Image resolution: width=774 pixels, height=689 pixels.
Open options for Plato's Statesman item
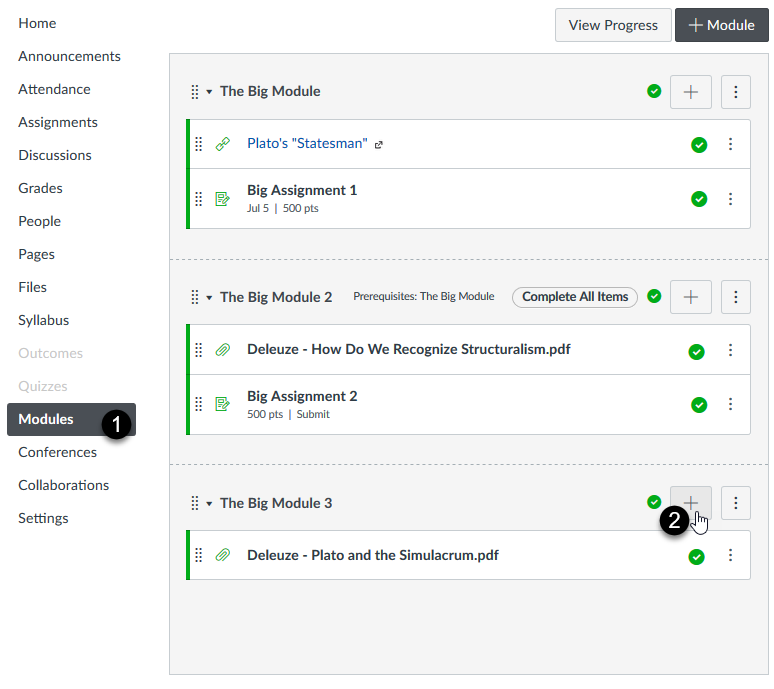tap(731, 144)
